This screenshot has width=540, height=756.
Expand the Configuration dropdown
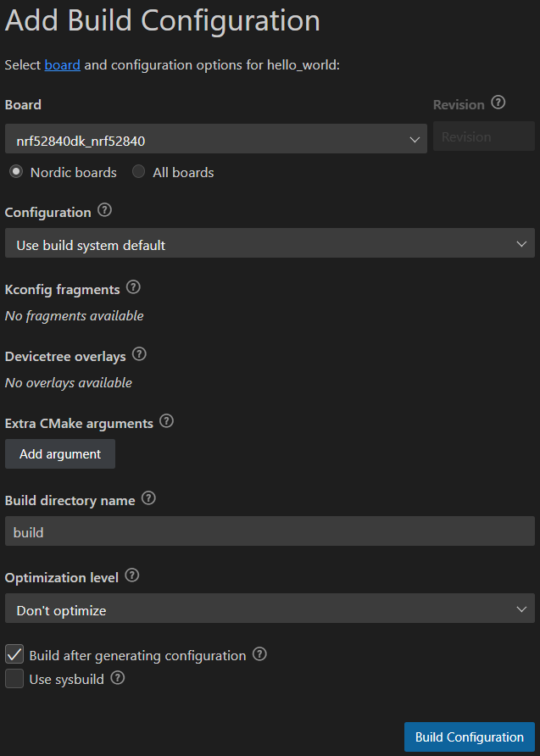270,243
